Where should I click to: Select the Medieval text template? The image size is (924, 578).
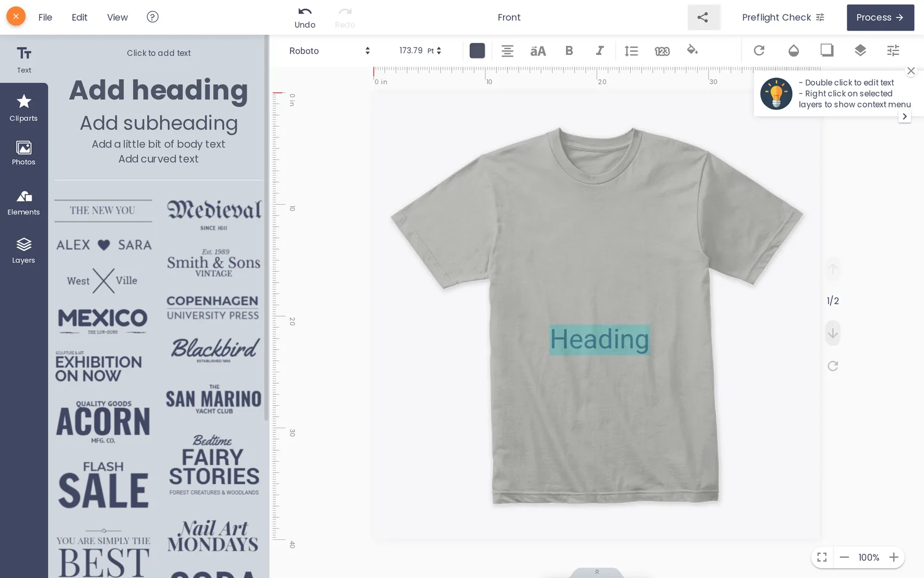pos(214,214)
